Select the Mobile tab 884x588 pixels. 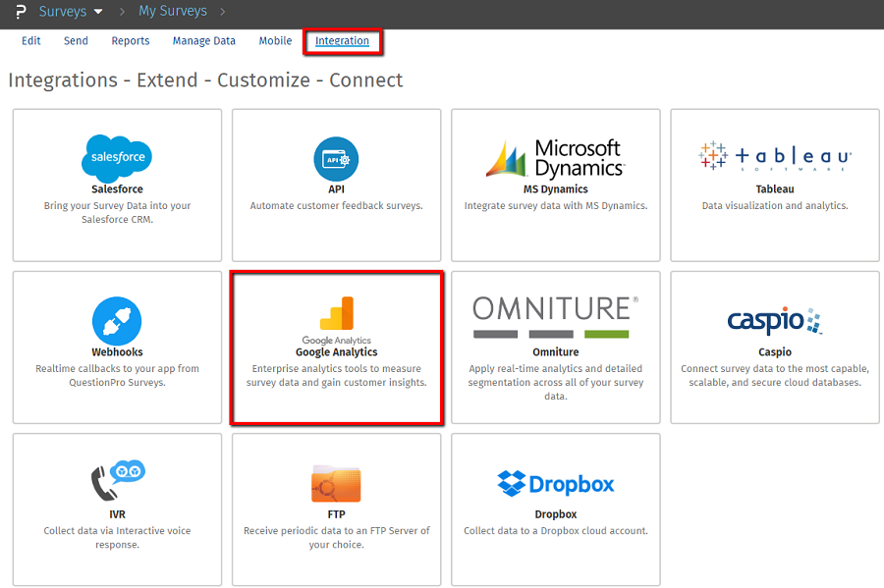point(275,41)
